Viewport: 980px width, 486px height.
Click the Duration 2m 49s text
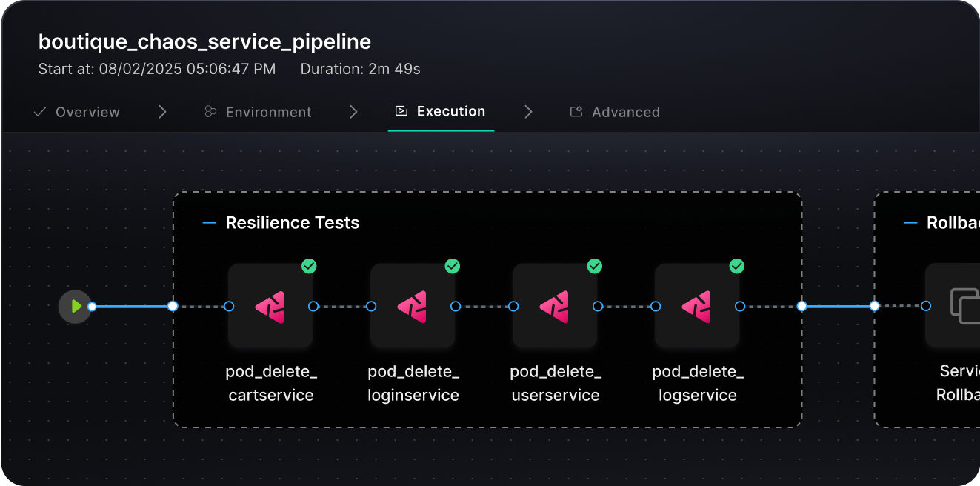360,70
